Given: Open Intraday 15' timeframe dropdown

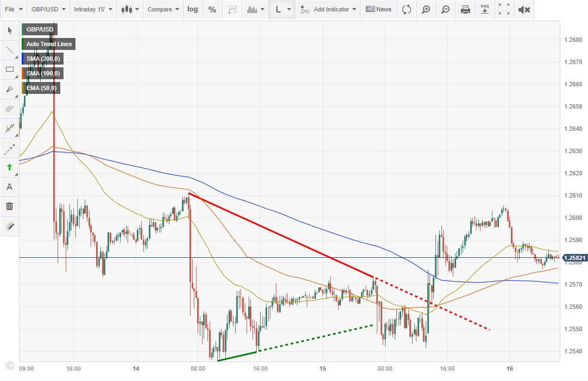Looking at the screenshot, I should point(93,9).
